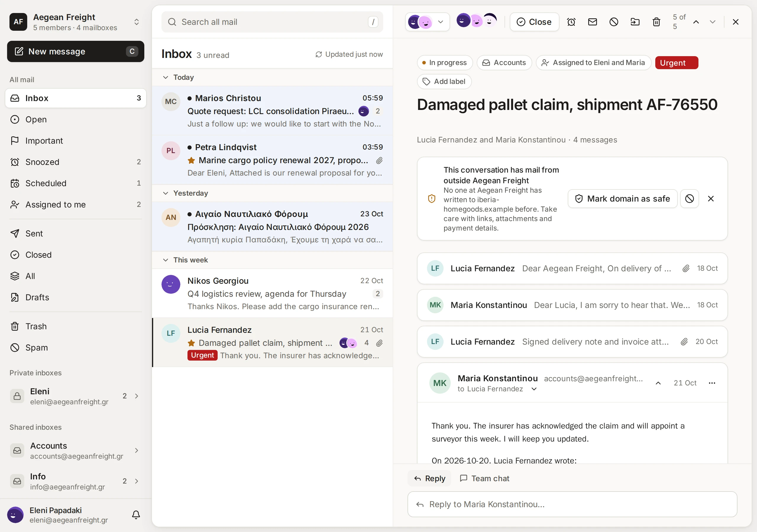Open Assigned to me folder
Image resolution: width=757 pixels, height=532 pixels.
(x=75, y=204)
